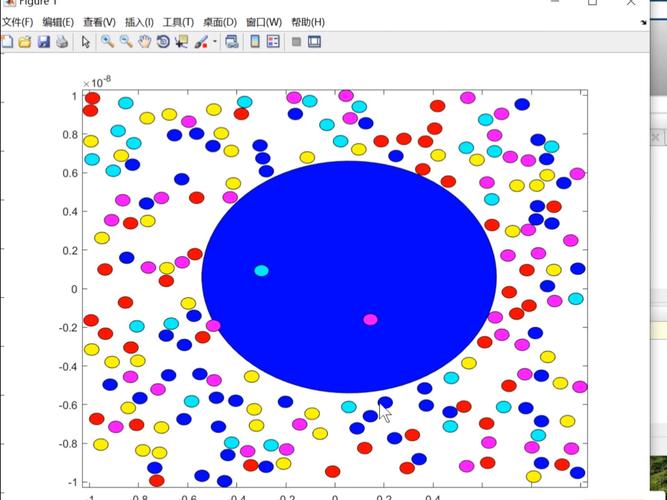Click the large blue circle in the plot
This screenshot has width=667, height=500.
point(349,277)
